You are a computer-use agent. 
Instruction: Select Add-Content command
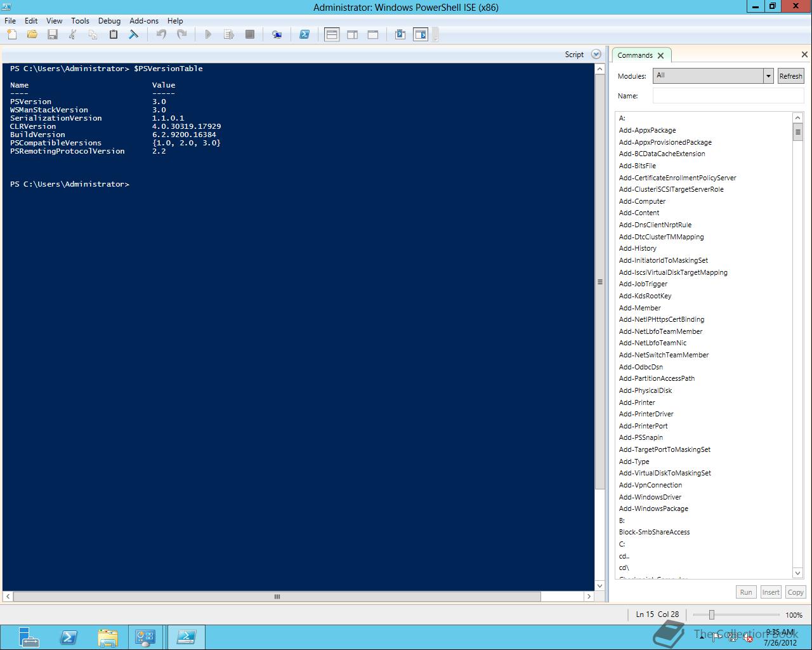(x=639, y=213)
